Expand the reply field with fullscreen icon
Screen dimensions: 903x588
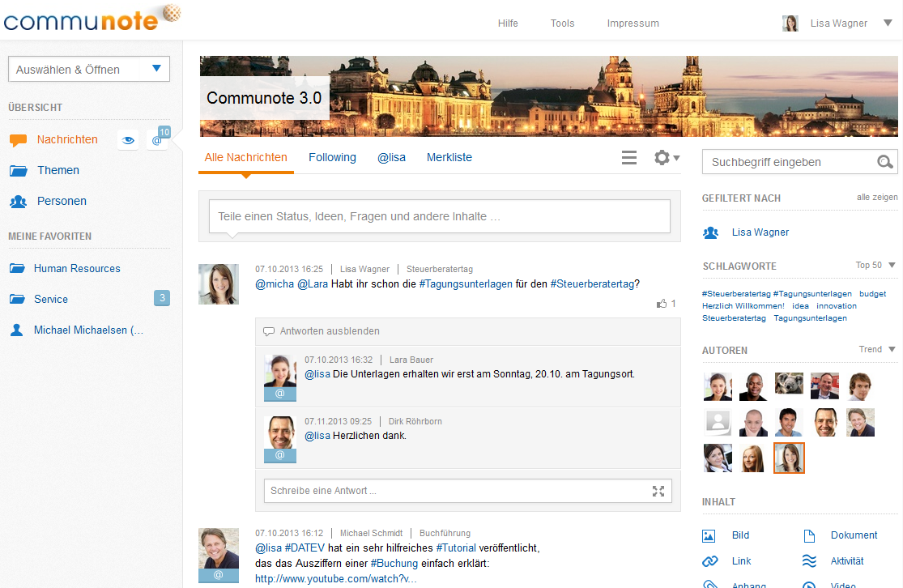click(x=658, y=492)
